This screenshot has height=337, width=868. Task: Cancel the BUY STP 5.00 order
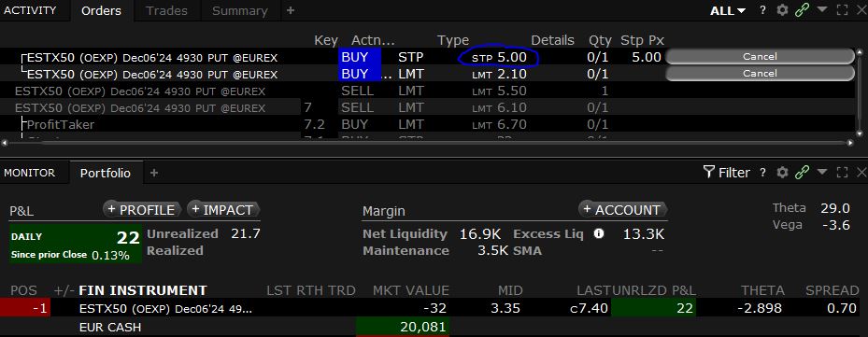(760, 56)
